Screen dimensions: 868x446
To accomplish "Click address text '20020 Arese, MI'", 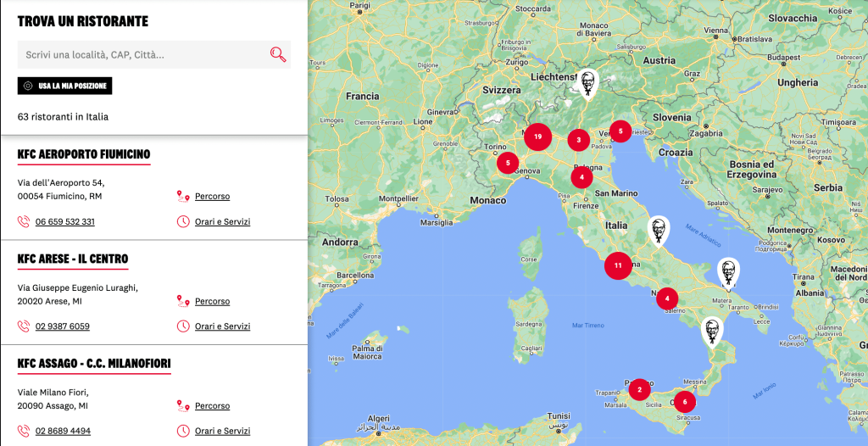I will tap(53, 301).
